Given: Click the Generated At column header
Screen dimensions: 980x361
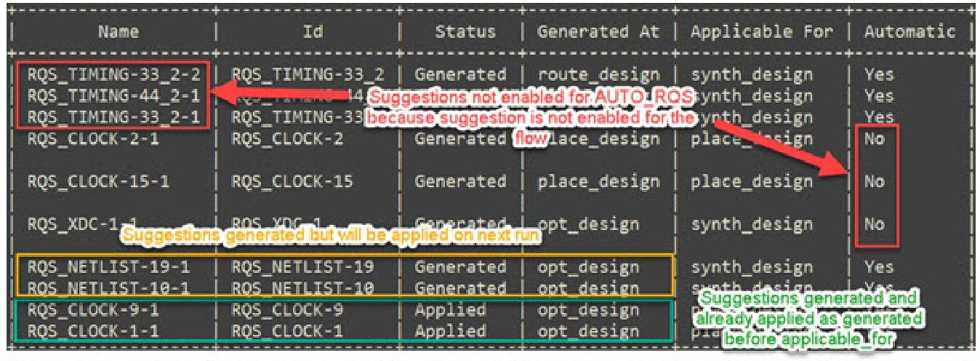Looking at the screenshot, I should (599, 31).
